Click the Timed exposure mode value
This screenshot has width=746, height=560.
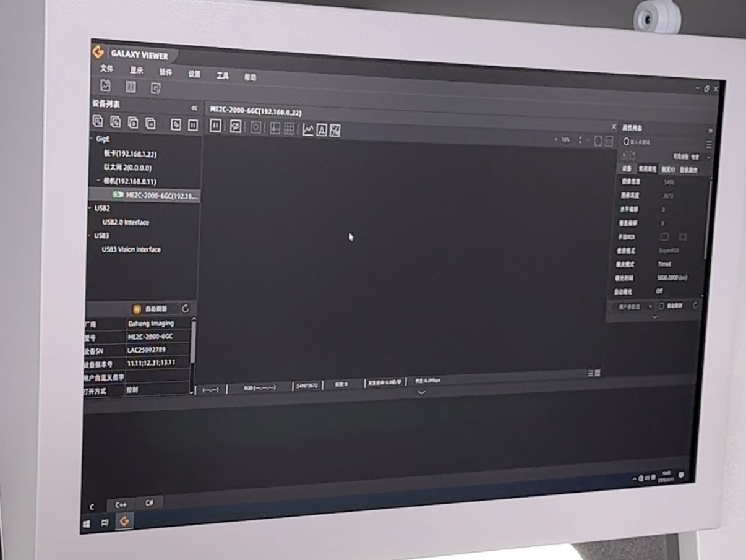tap(664, 264)
